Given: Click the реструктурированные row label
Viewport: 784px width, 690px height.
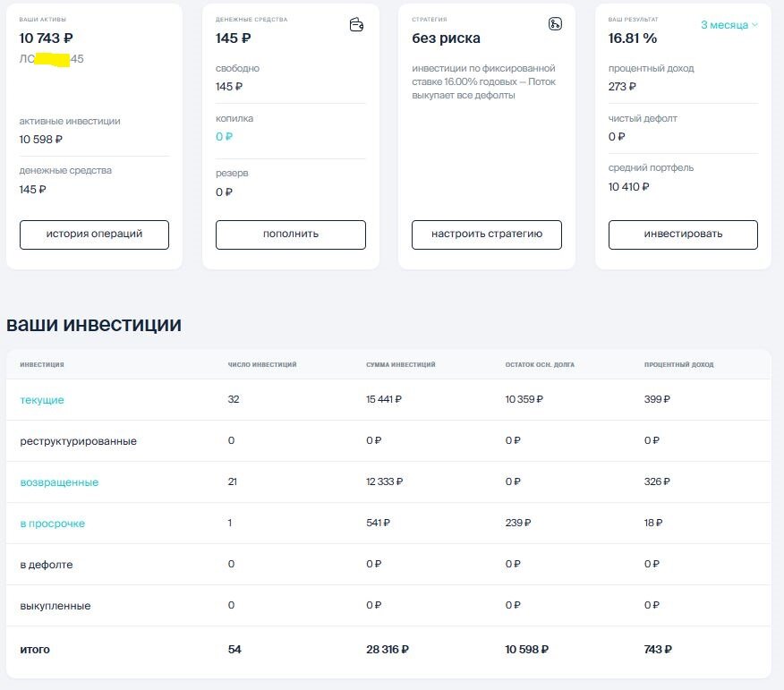Looking at the screenshot, I should (78, 441).
